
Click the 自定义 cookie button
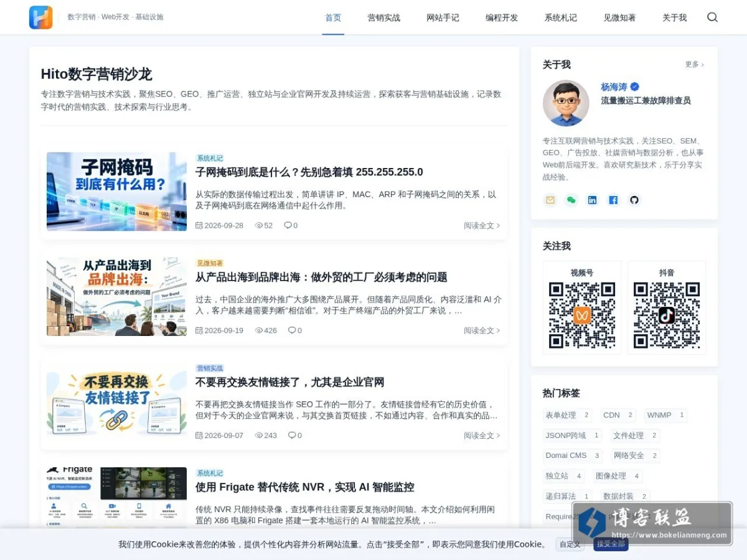(570, 544)
